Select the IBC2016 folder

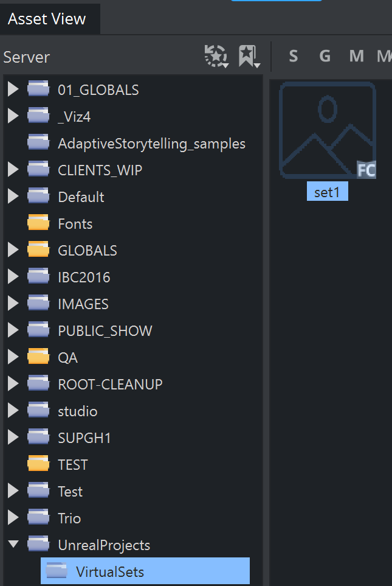[x=84, y=277]
